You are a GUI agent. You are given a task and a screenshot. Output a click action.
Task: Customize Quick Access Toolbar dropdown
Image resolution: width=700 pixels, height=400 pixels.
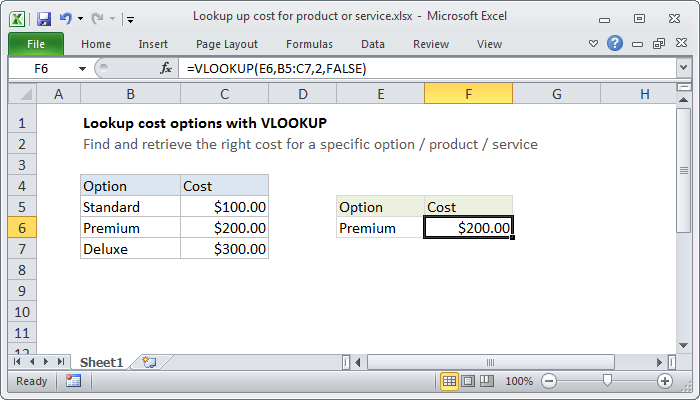click(x=130, y=19)
